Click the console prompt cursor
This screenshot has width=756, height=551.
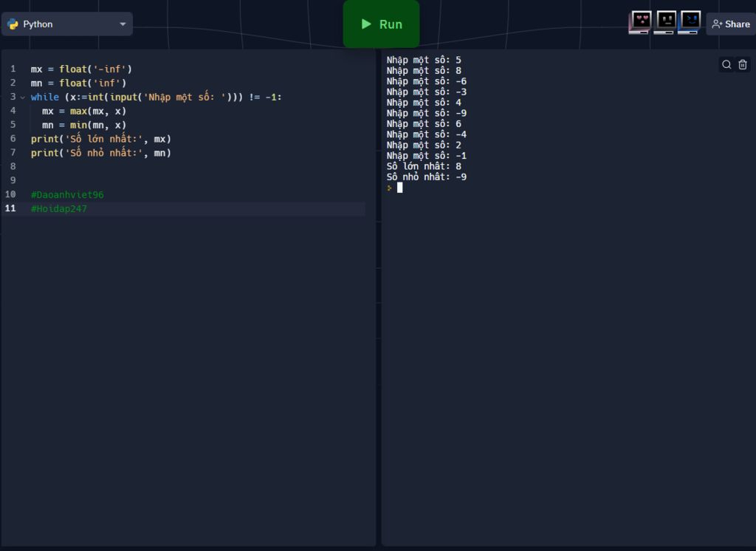pos(399,188)
